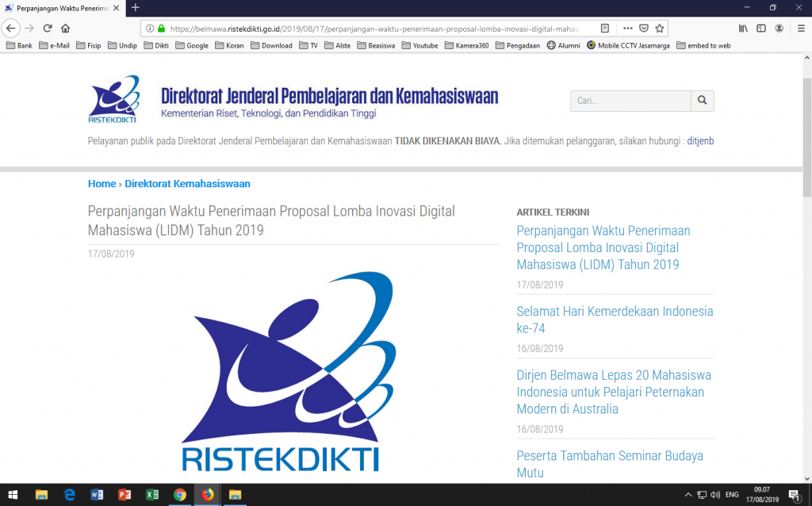The width and height of the screenshot is (812, 506).
Task: Click the RISTEKDIKTI logo in the site header
Action: 113,100
